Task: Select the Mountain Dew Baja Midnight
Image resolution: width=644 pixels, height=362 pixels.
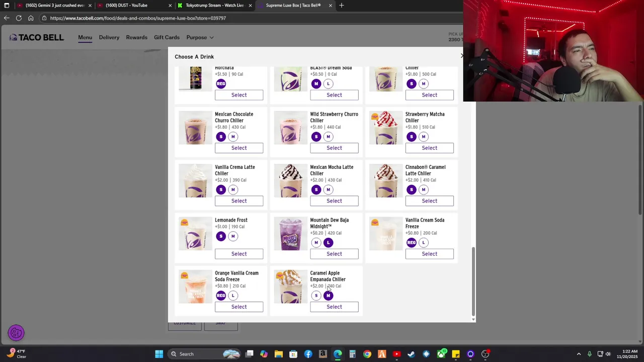Action: [334, 254]
